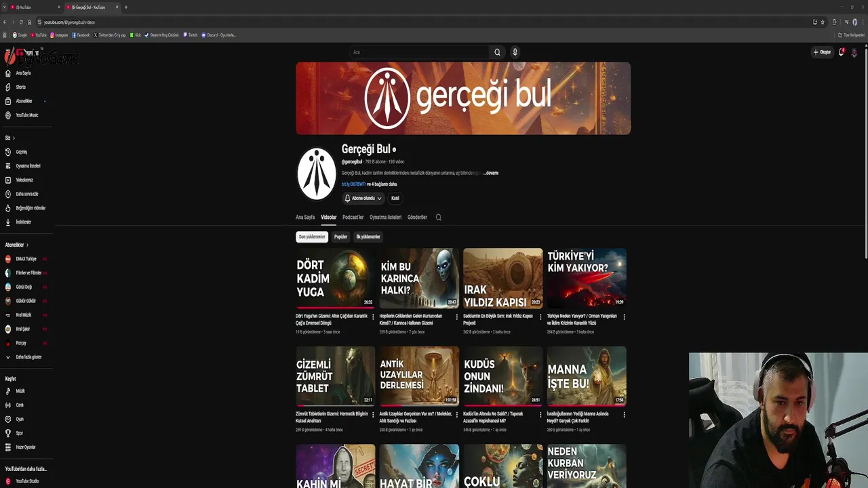Screen dimensions: 868x488
Task: Switch to channel Oynatma listeleri tab
Action: coord(385,218)
